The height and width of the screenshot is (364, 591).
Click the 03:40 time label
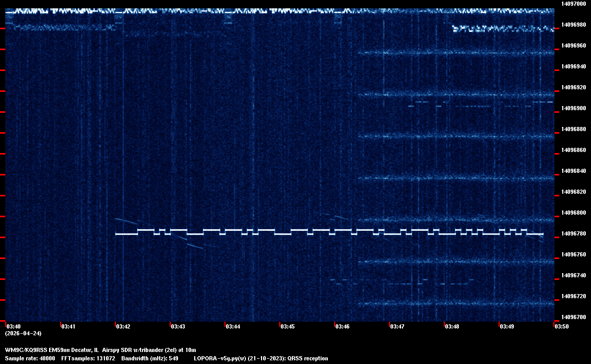[x=13, y=327]
